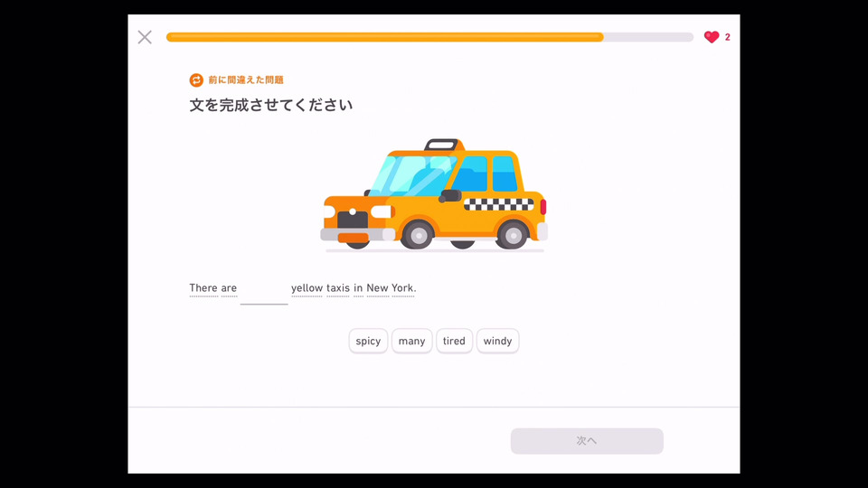Click the yellow taxi illustration
The height and width of the screenshot is (488, 868).
[435, 195]
